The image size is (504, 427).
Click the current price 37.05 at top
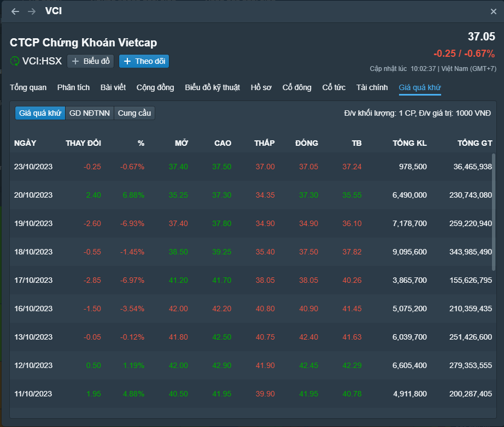(x=481, y=37)
